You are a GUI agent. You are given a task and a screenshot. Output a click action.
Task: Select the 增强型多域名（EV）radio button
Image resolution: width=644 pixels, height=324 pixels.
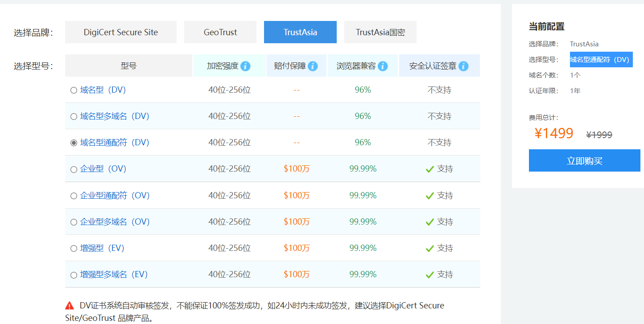point(74,275)
